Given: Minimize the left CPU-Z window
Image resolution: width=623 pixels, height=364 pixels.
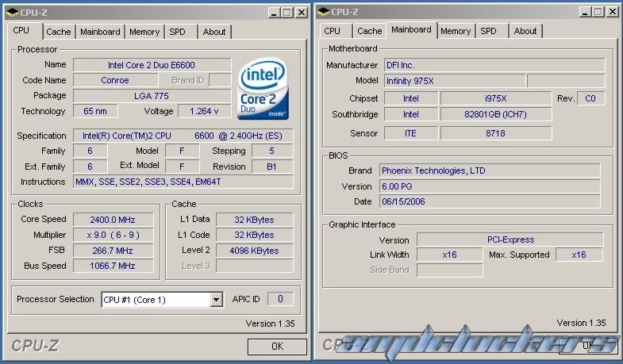Looking at the screenshot, I should [275, 13].
